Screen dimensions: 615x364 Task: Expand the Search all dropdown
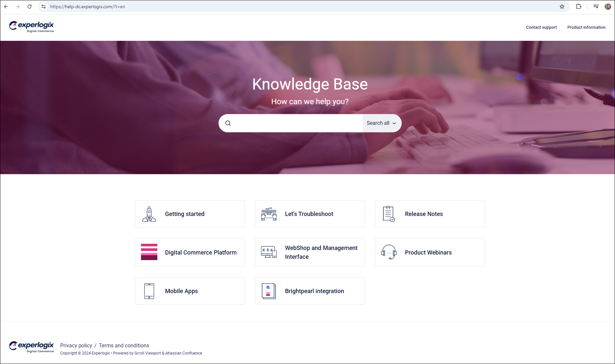click(381, 123)
